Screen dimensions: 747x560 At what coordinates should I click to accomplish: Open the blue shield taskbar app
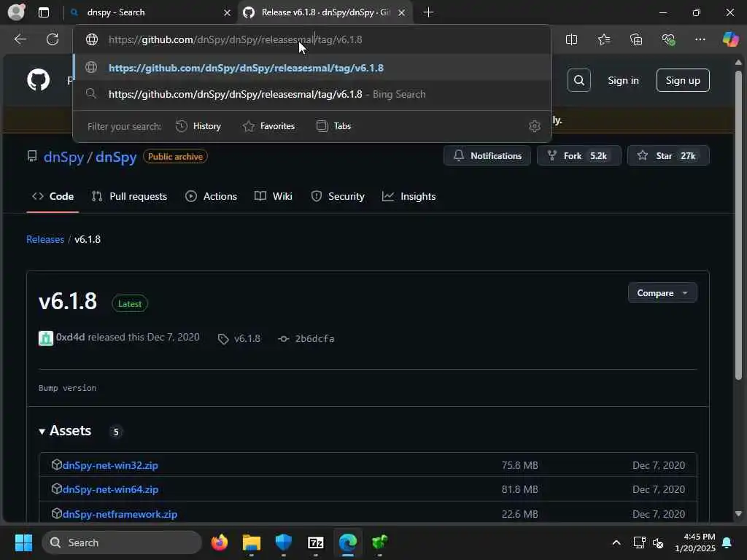pyautogui.click(x=284, y=542)
